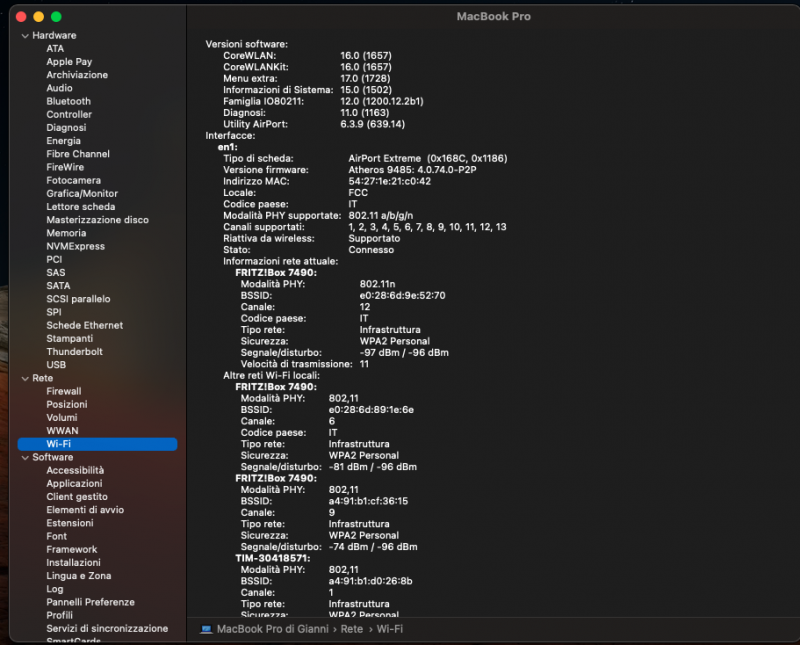Select Profili under Software
This screenshot has width=800, height=645.
[x=60, y=616]
